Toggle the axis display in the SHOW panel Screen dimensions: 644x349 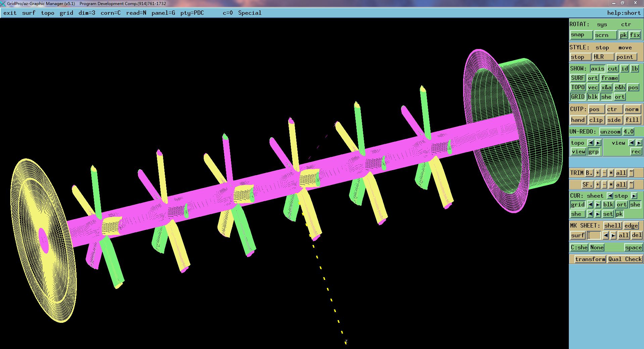tap(597, 68)
